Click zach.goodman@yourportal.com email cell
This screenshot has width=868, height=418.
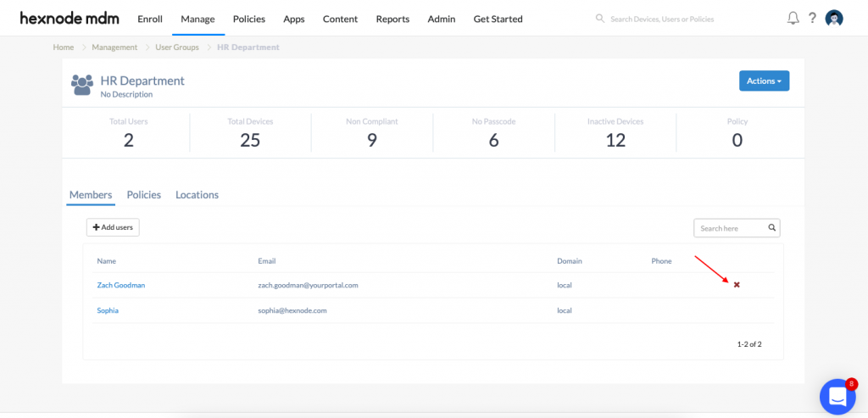[x=309, y=285]
